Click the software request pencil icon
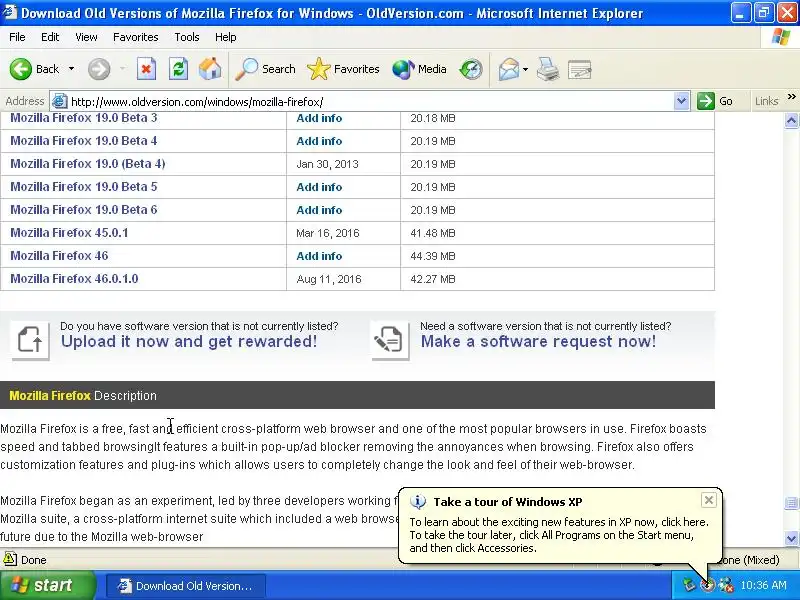 tap(390, 340)
